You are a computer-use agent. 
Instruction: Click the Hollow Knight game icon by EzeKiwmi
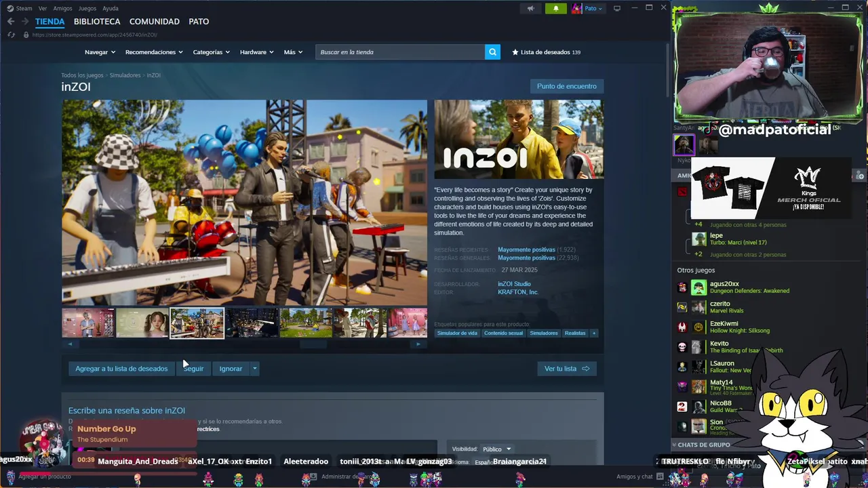(682, 327)
